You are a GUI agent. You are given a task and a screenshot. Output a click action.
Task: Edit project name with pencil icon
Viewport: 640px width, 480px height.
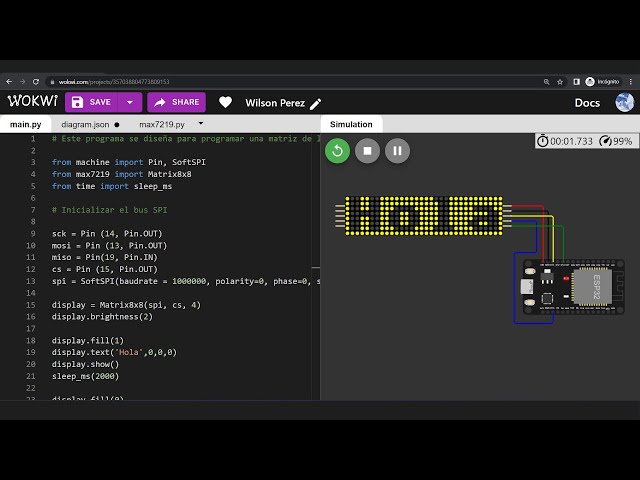coord(315,104)
